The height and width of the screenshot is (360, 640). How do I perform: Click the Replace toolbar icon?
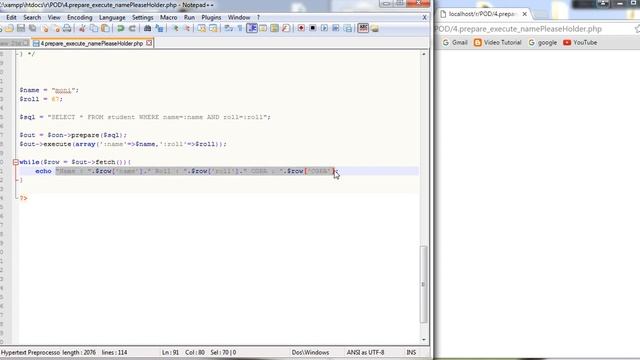(159, 28)
